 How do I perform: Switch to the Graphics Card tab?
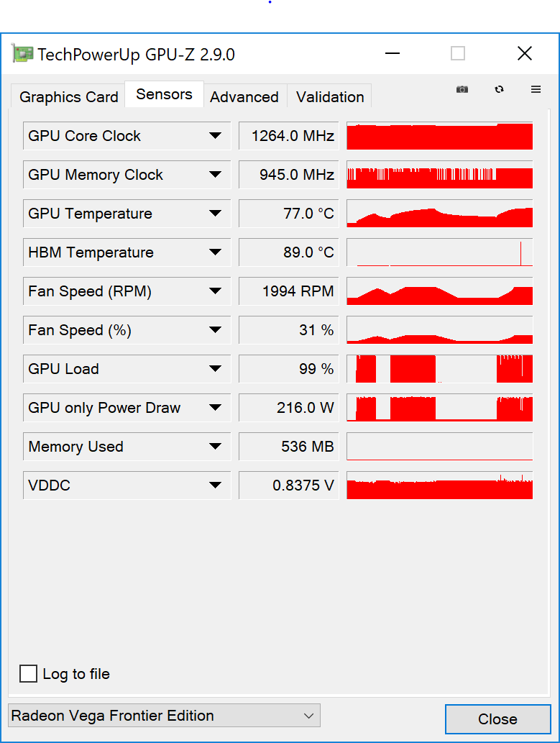click(69, 96)
